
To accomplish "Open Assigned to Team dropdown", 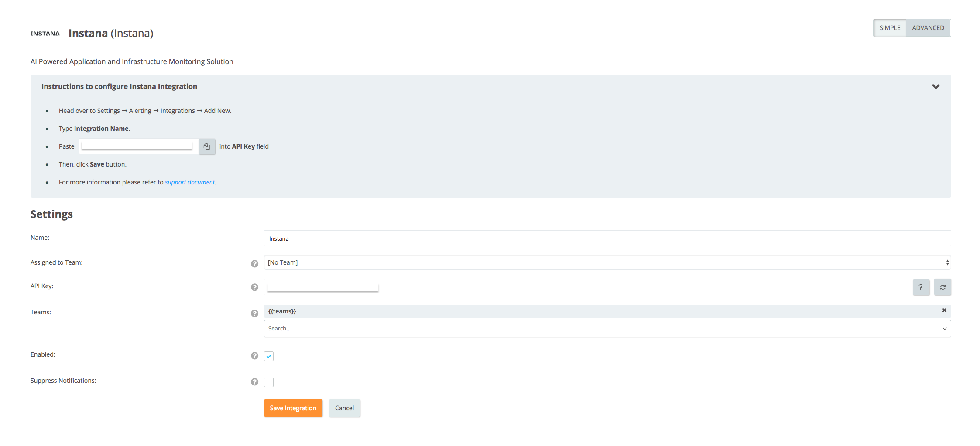I will [607, 262].
